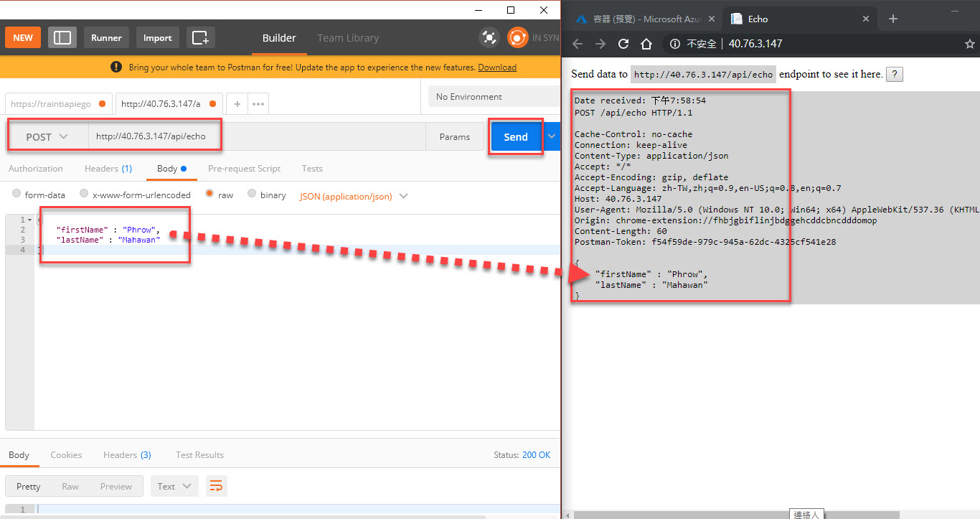The width and height of the screenshot is (980, 519).
Task: Switch to the Microsoft Azure browser tab
Action: pos(645,19)
